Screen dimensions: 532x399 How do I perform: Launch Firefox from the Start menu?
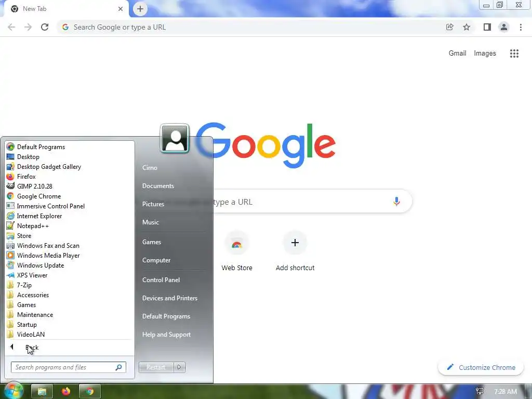(21, 177)
